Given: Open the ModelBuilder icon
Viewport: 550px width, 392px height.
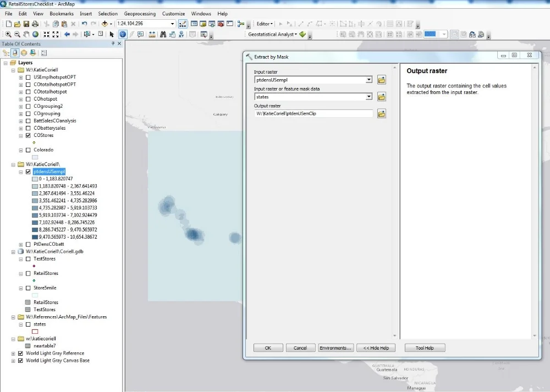Looking at the screenshot, I should click(x=241, y=24).
